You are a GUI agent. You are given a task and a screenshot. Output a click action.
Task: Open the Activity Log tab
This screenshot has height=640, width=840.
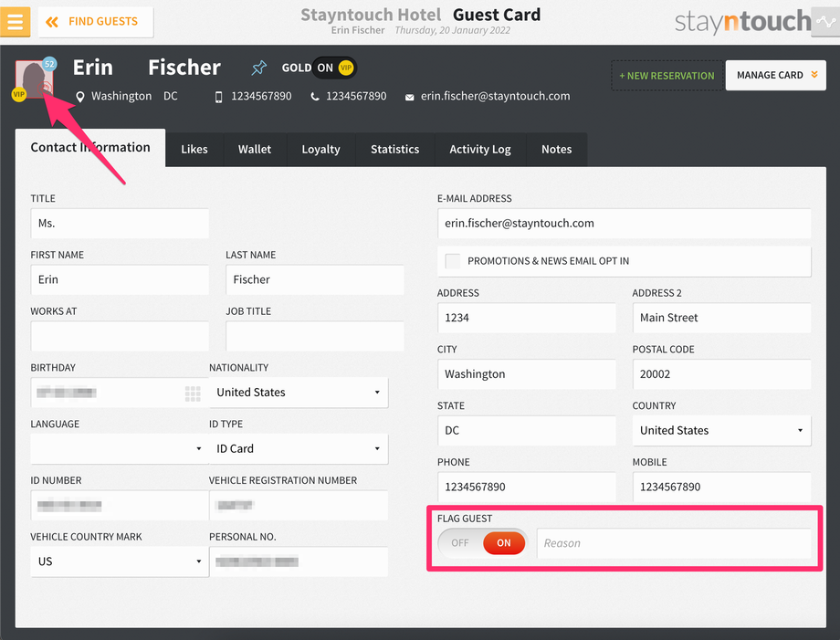pyautogui.click(x=480, y=150)
